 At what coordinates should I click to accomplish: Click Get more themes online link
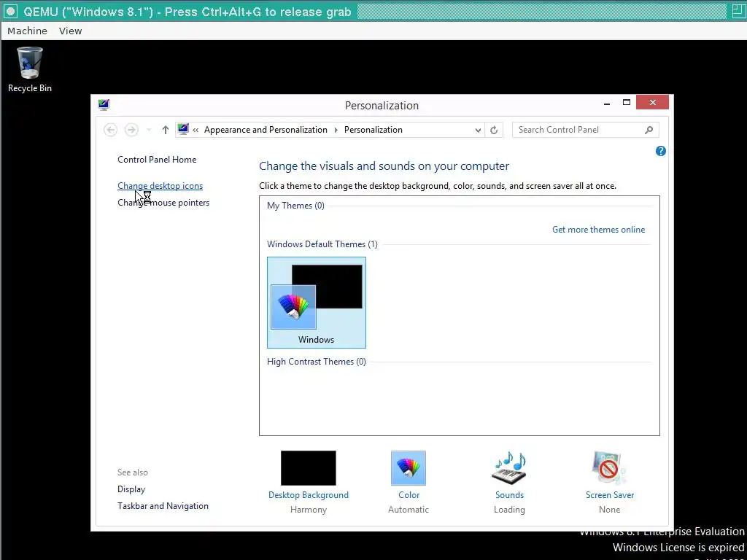[x=598, y=230]
